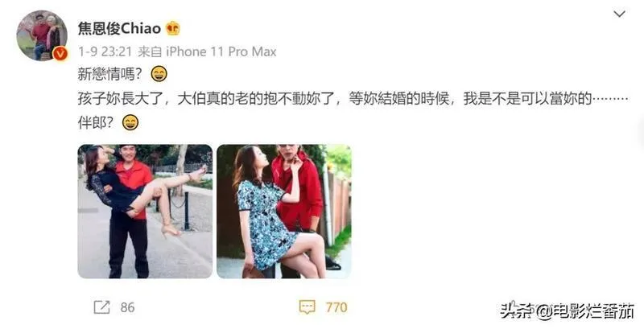Click the crown membership badge beside the username

pos(173,28)
